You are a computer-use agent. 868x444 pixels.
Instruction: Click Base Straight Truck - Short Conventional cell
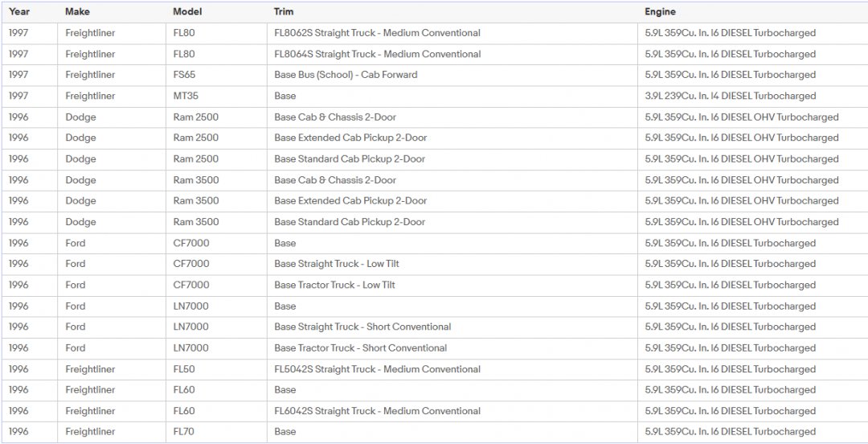[362, 327]
